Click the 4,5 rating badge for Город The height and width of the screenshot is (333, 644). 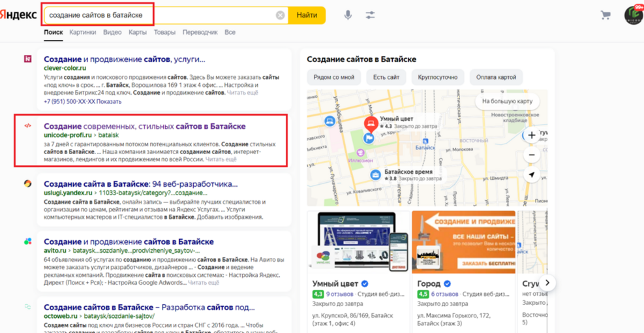(423, 294)
